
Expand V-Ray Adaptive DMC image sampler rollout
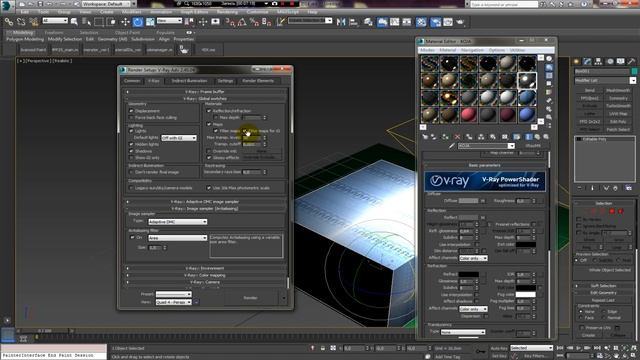pos(205,202)
